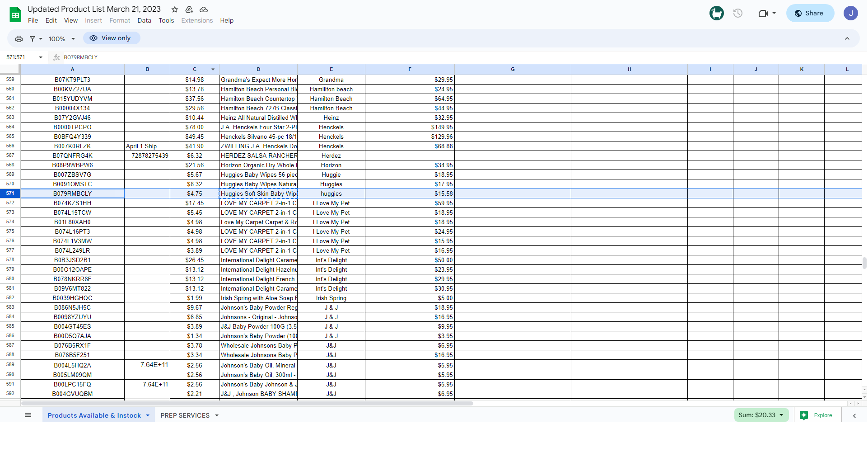Click the $50.00 price cell
The image size is (868, 471).
pos(410,260)
